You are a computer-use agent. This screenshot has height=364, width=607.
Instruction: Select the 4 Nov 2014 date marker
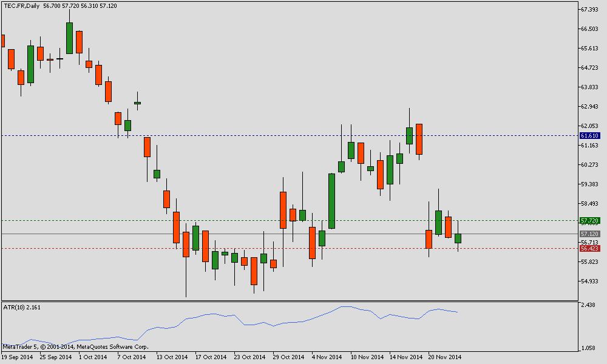coord(327,357)
